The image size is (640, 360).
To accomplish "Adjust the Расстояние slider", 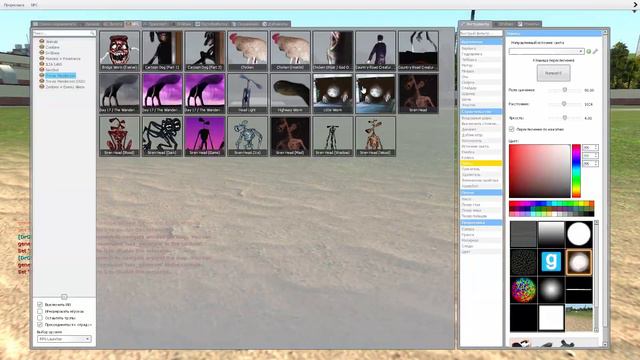I will (565, 104).
